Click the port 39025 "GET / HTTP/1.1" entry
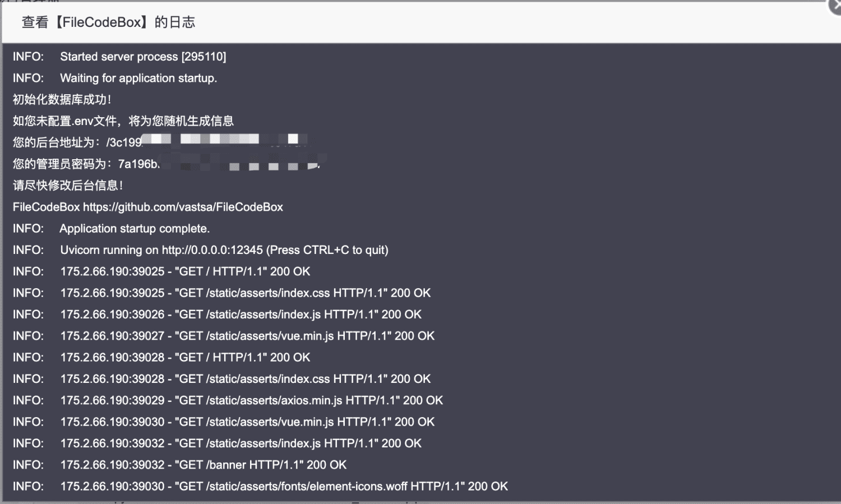The image size is (841, 504). point(185,272)
